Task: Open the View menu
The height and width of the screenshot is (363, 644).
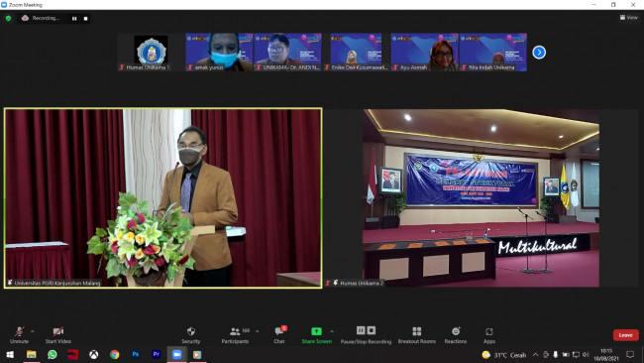Action: [629, 17]
